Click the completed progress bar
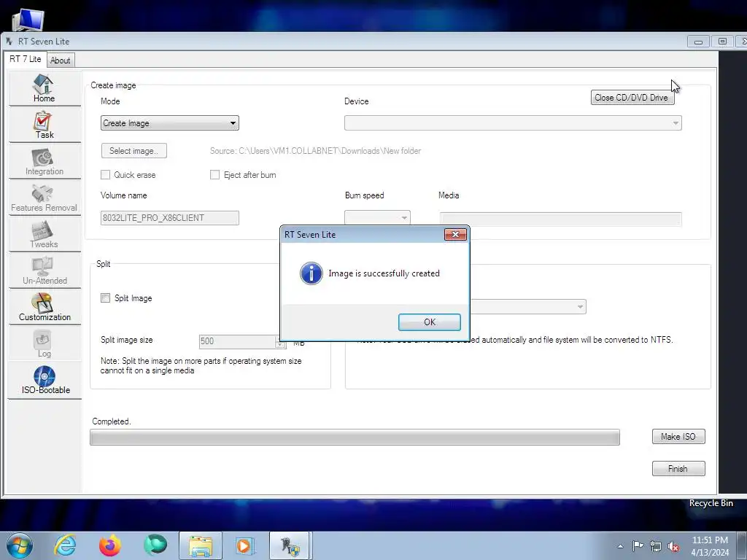The width and height of the screenshot is (747, 560). coord(355,437)
